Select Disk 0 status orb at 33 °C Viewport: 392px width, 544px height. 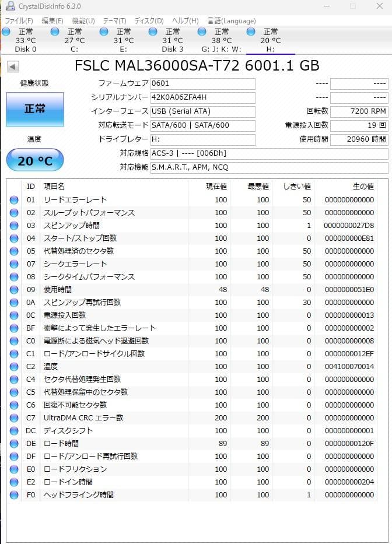coord(6,31)
